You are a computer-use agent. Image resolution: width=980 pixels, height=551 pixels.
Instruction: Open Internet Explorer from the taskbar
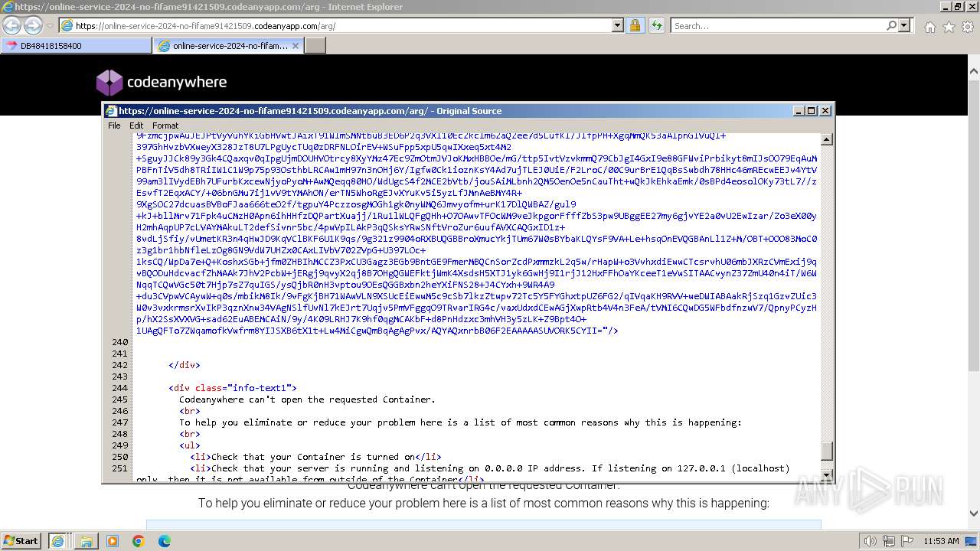coord(58,540)
